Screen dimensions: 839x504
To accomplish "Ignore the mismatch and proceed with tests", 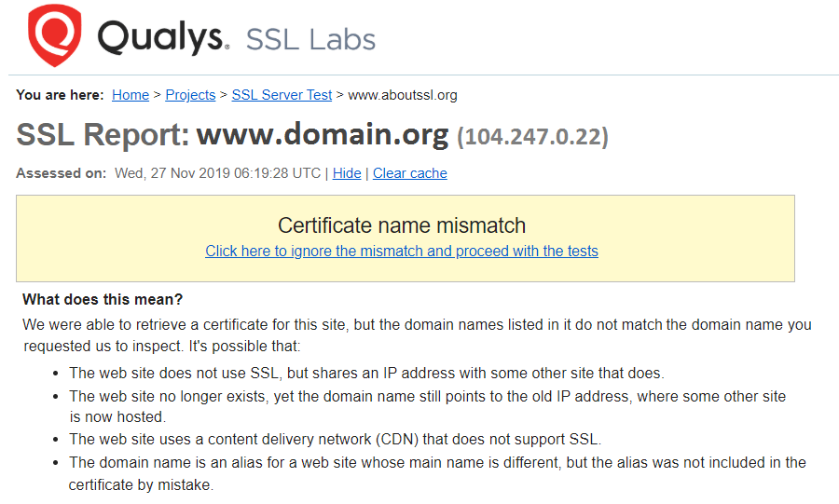I will [x=402, y=252].
